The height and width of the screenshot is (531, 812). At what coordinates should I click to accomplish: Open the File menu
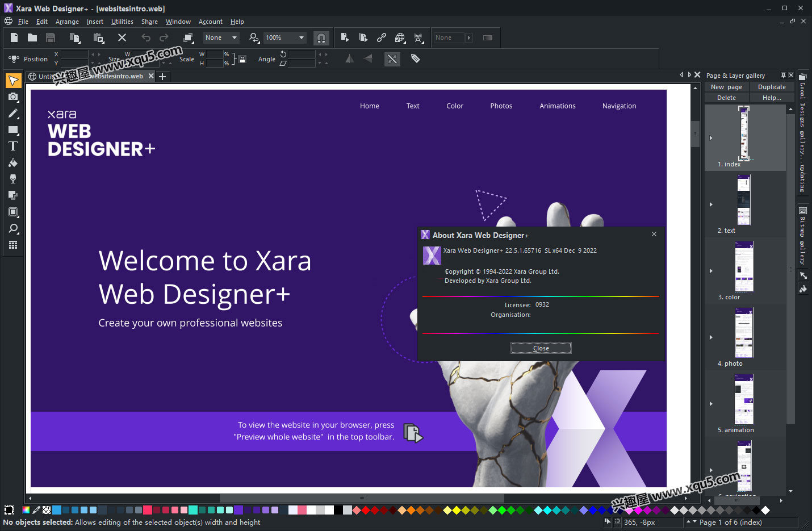click(x=23, y=22)
